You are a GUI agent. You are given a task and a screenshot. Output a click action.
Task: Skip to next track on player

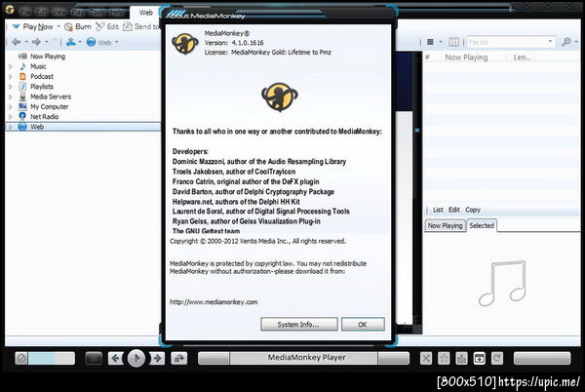157,359
